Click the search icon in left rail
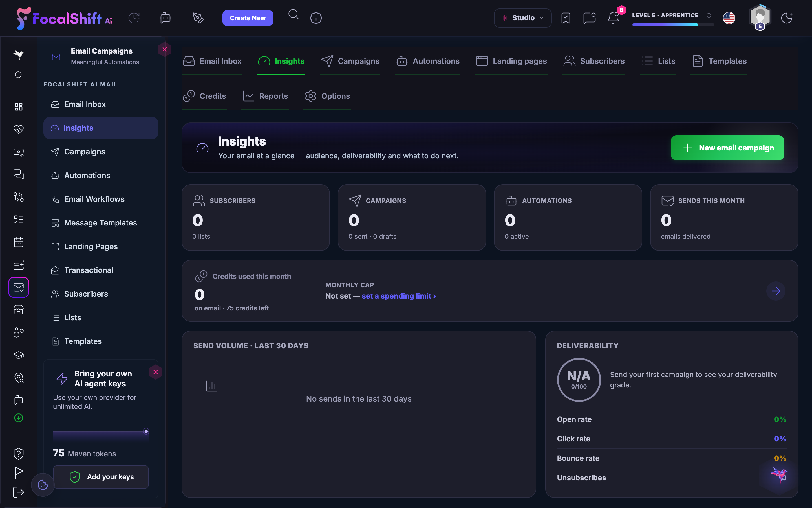Image resolution: width=812 pixels, height=508 pixels. coord(18,75)
